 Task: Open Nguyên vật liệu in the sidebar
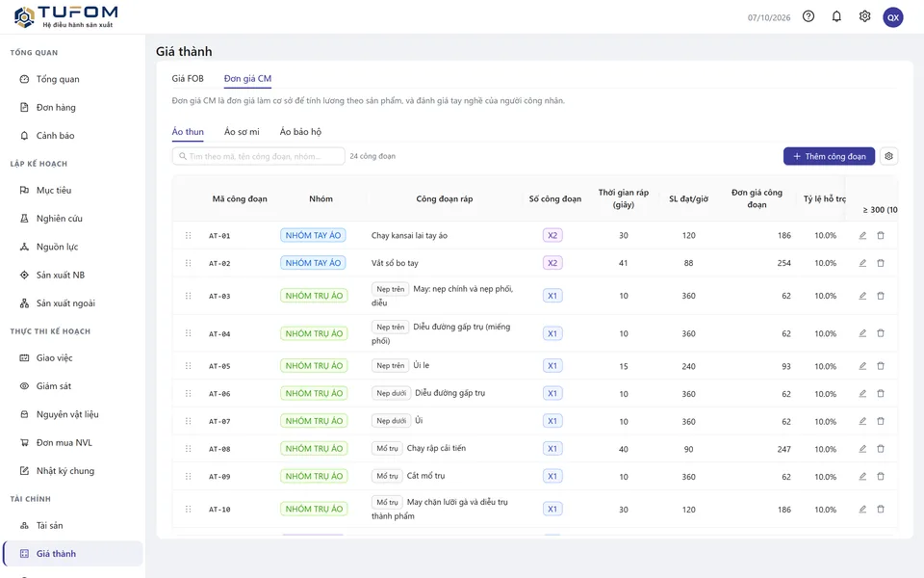72,414
